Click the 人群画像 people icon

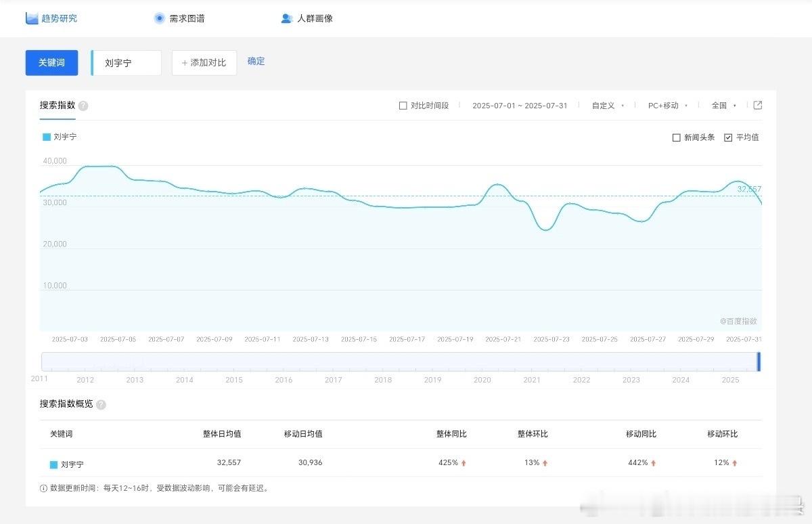coord(286,18)
